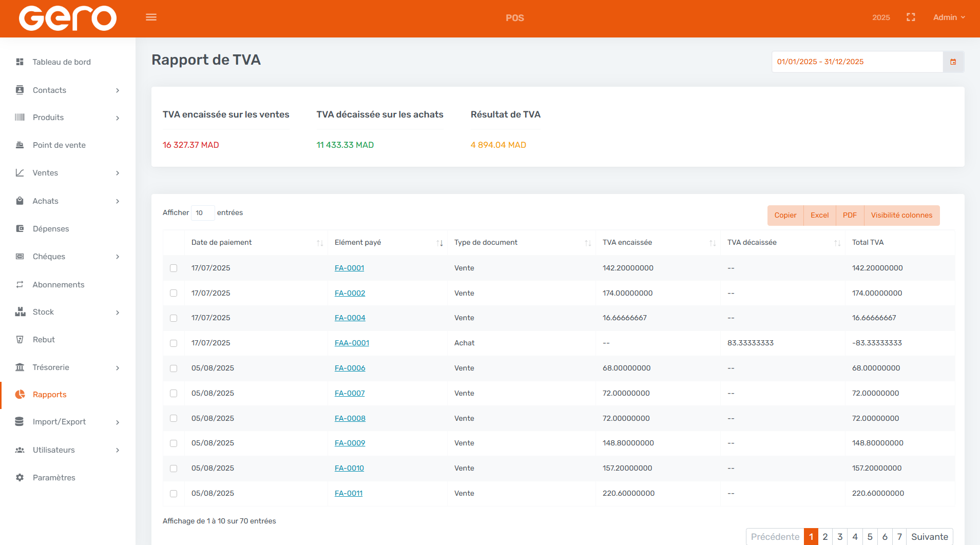The image size is (980, 545).
Task: Open the Dépenses menu item
Action: [x=51, y=229]
